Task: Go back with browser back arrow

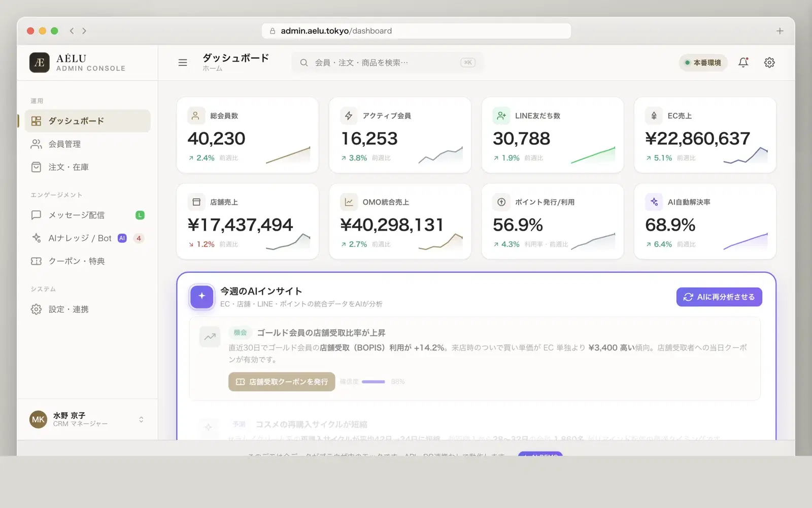Action: (72, 31)
